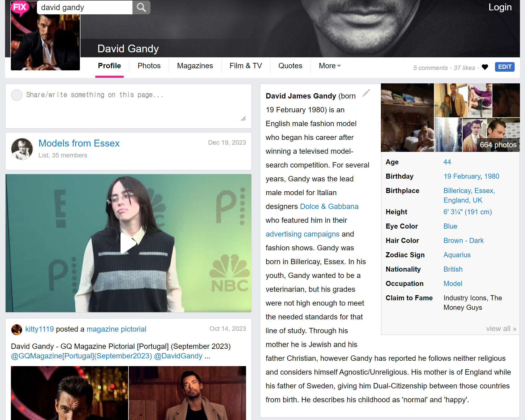Click the heart like icon
Screen dimensions: 525x420
tap(485, 67)
